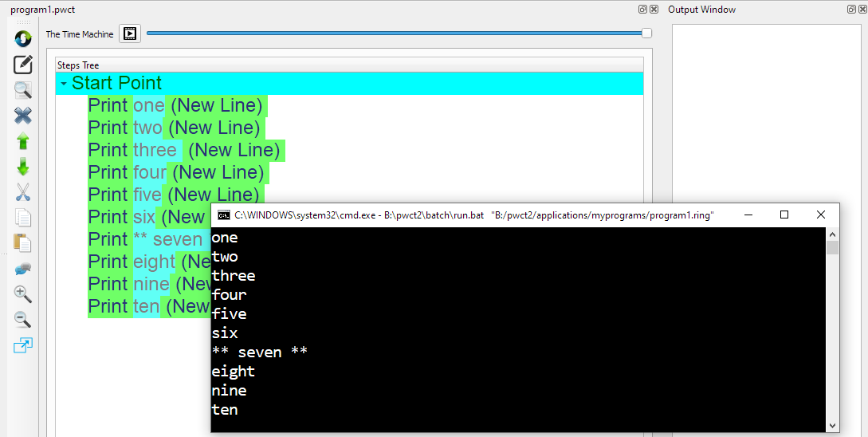This screenshot has height=437, width=868.
Task: Click the paste clipboard icon
Action: (x=23, y=243)
